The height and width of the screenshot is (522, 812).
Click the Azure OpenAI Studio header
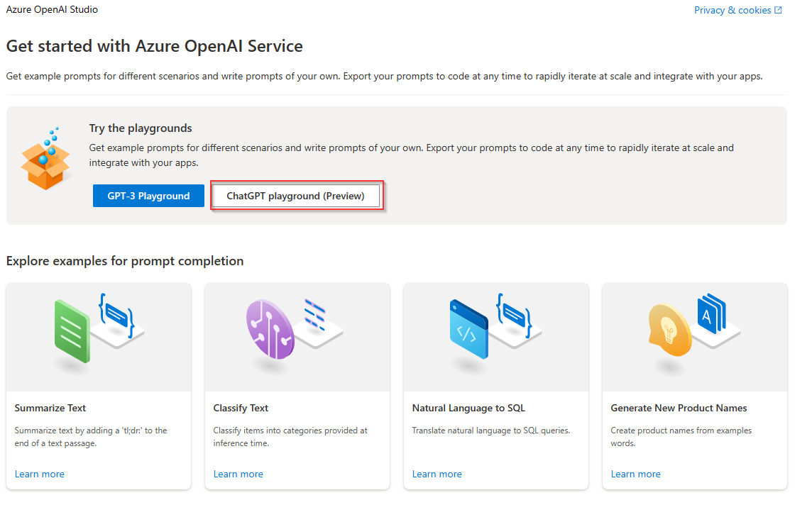[52, 9]
